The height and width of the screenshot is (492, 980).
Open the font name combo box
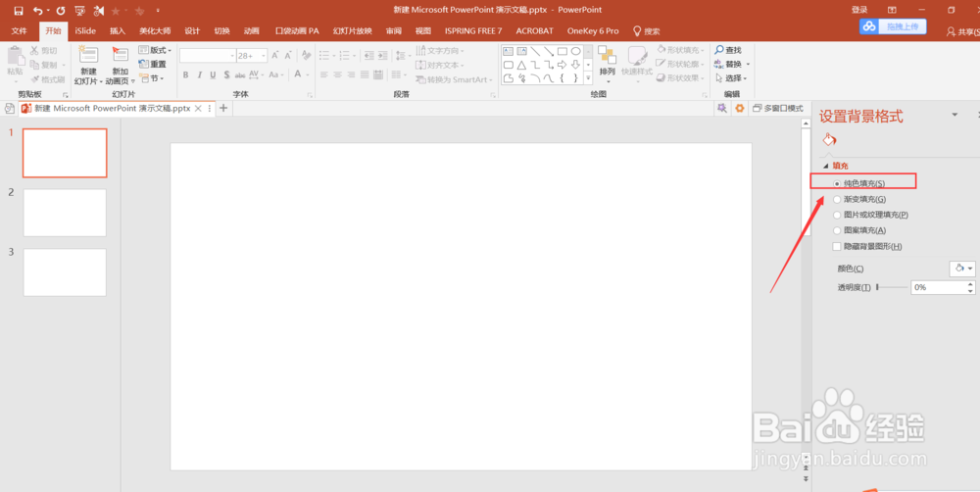[x=208, y=56]
